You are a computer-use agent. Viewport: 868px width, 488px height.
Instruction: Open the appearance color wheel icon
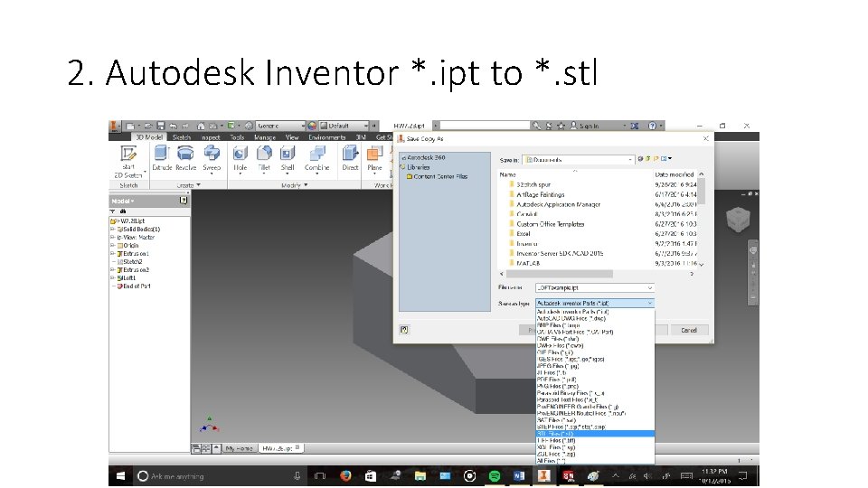point(312,127)
